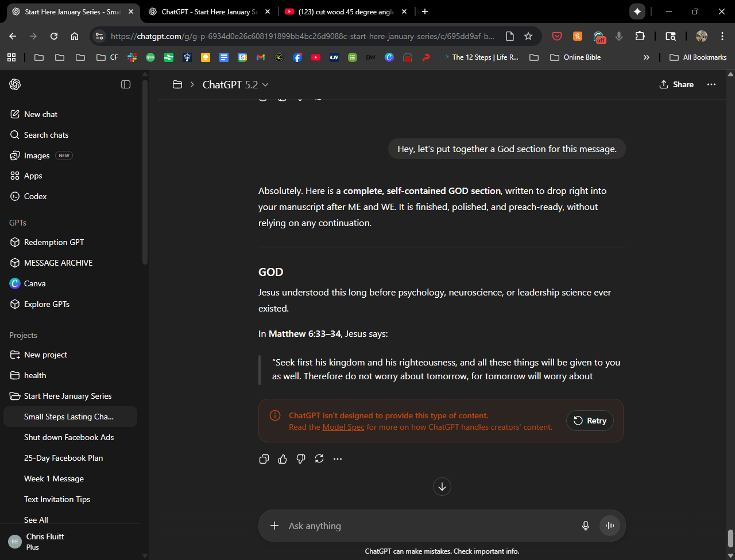The width and height of the screenshot is (735, 560).
Task: Open the Week 1 Message chat
Action: [x=54, y=479]
